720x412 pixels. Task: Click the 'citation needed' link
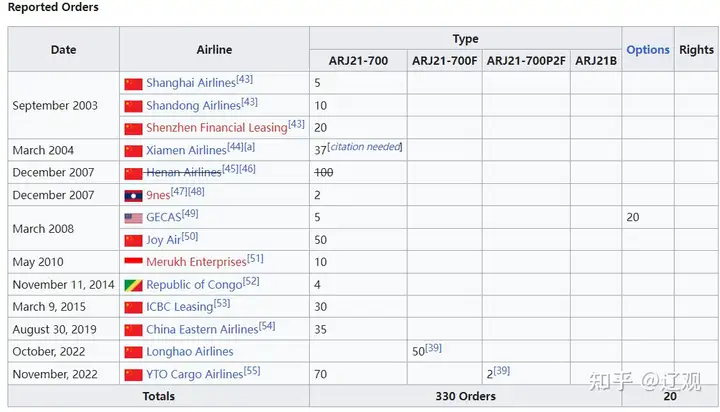pyautogui.click(x=366, y=147)
